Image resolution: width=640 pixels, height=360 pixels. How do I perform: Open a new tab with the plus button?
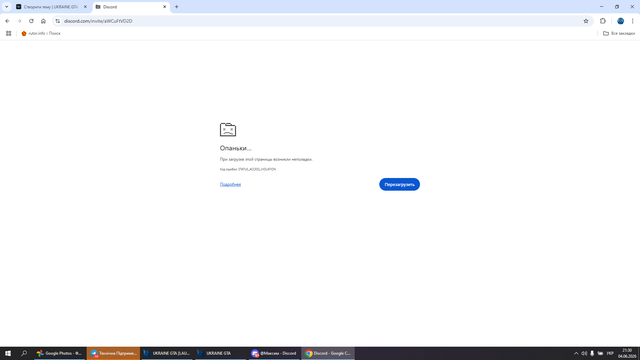[177, 7]
